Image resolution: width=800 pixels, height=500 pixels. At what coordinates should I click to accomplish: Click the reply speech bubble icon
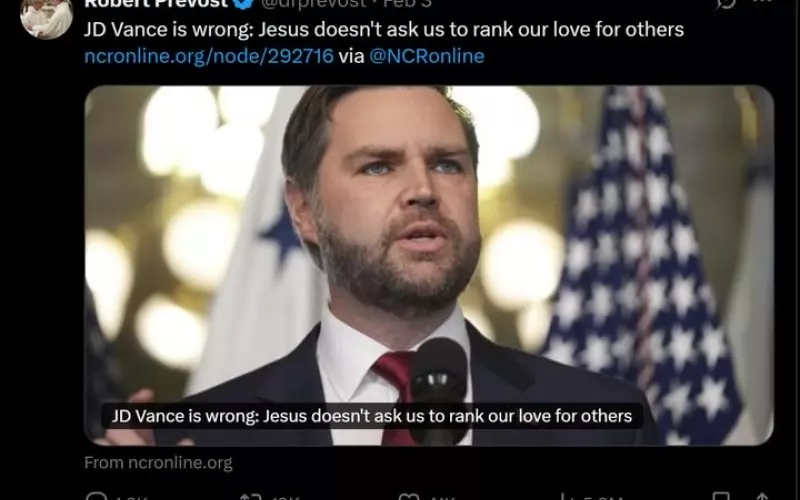click(97, 496)
